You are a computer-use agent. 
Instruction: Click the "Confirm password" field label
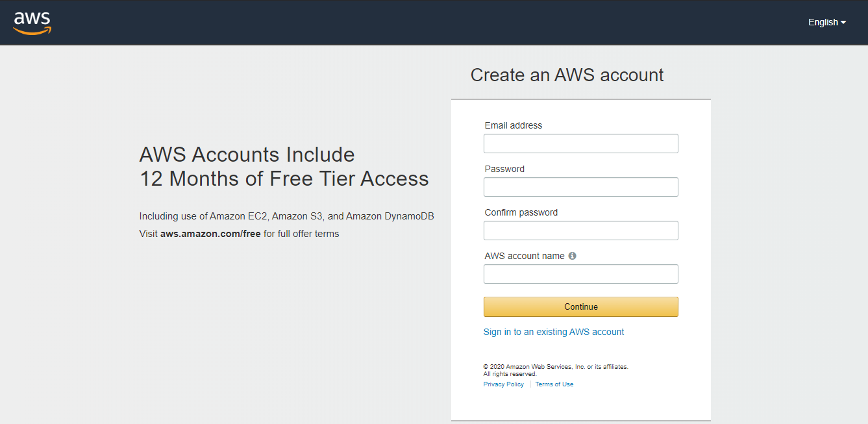[521, 212]
